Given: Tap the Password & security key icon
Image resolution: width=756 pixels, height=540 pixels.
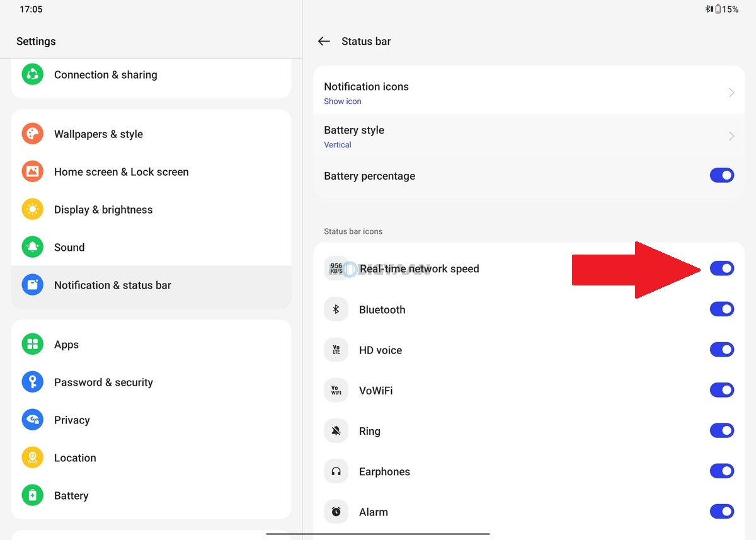Looking at the screenshot, I should click(x=32, y=382).
